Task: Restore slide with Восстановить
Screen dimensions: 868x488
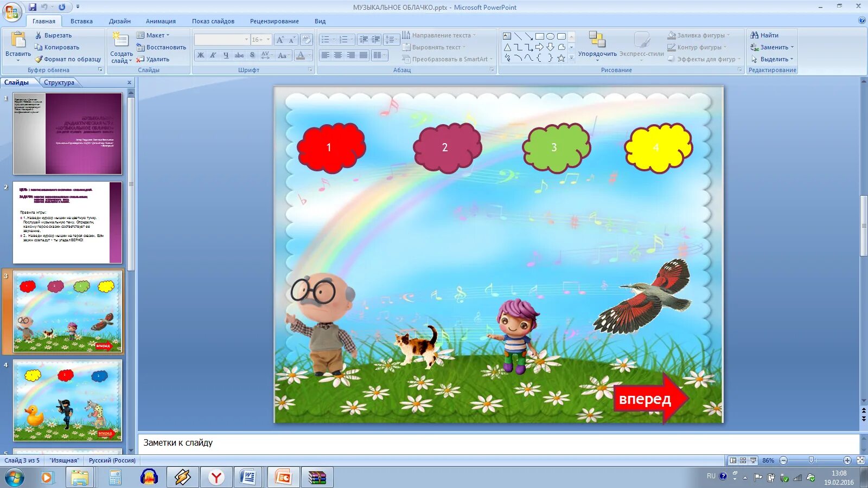Action: [x=161, y=47]
